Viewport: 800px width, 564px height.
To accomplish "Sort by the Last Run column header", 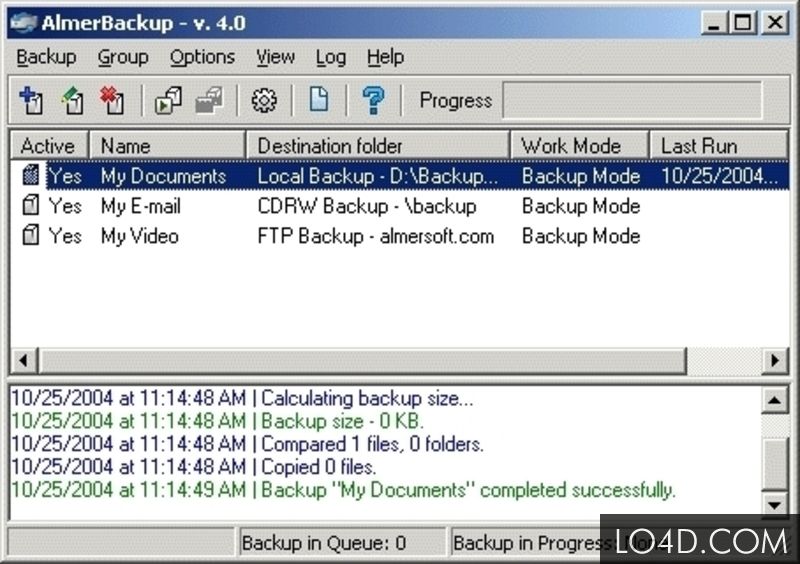I will (719, 145).
